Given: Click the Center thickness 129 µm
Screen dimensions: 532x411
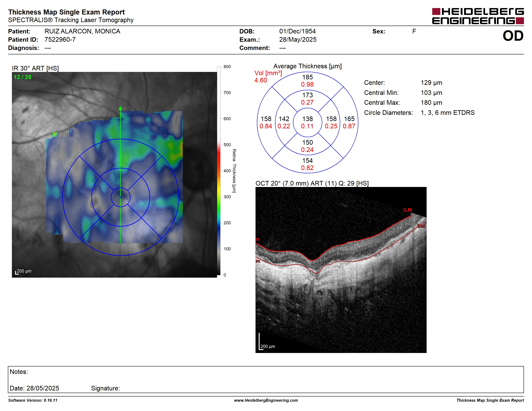Looking at the screenshot, I should pos(431,83).
